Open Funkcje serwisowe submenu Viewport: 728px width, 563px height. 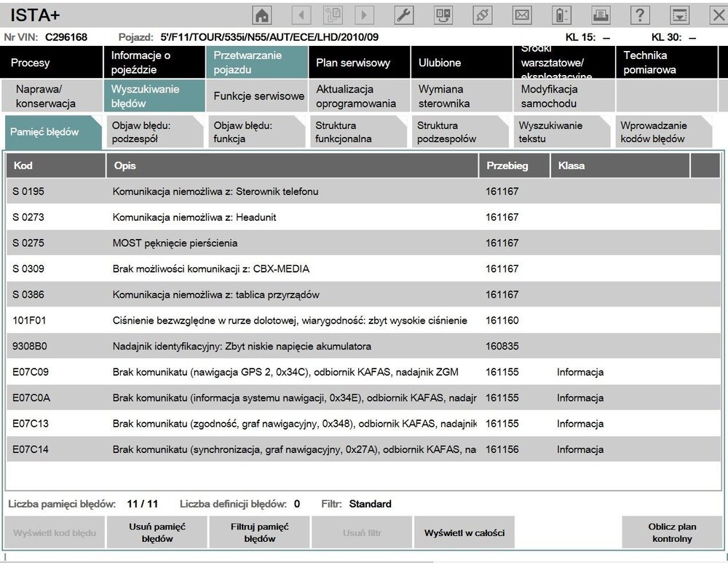(257, 95)
